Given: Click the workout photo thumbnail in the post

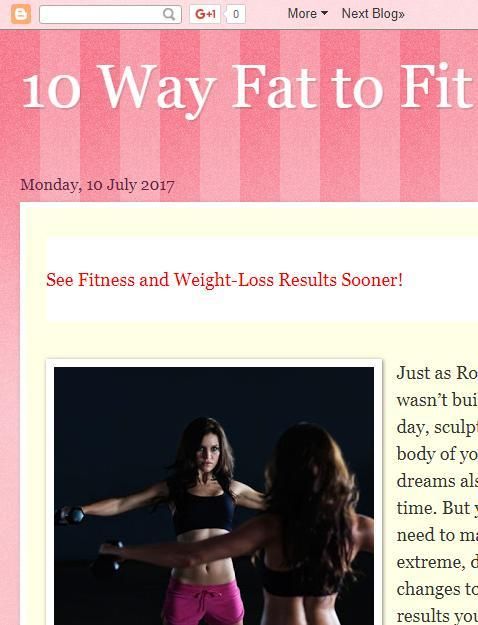Looking at the screenshot, I should click(214, 494).
